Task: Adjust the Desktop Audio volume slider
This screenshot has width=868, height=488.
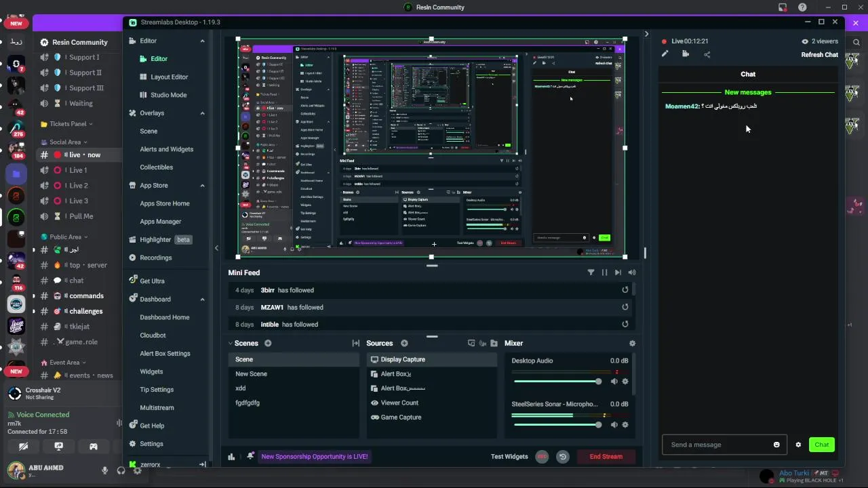Action: click(x=556, y=382)
